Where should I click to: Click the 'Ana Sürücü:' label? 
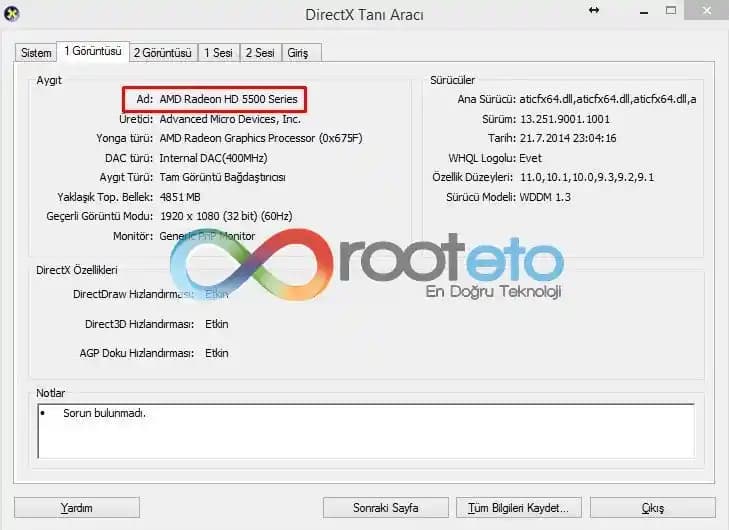point(486,99)
